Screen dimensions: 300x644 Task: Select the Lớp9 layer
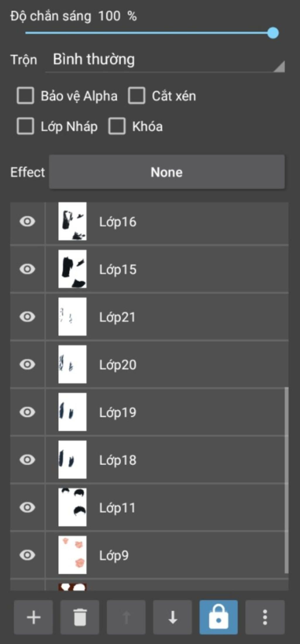(x=149, y=555)
